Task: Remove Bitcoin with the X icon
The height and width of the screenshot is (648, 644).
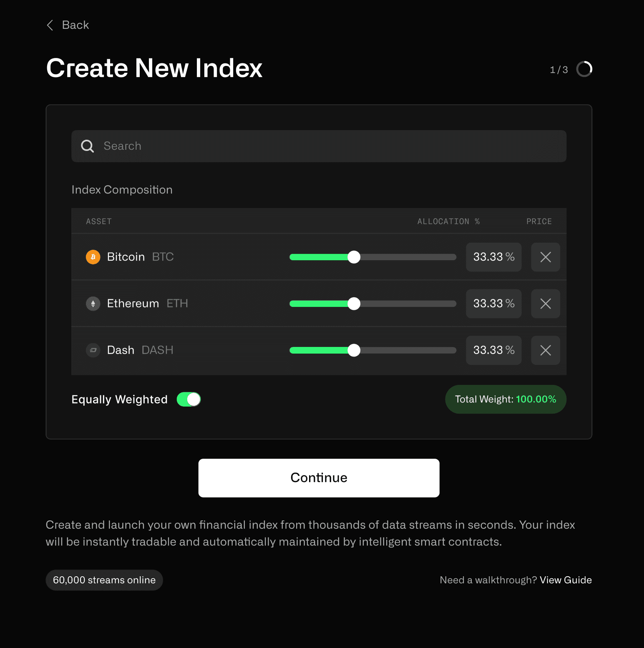Action: point(546,257)
